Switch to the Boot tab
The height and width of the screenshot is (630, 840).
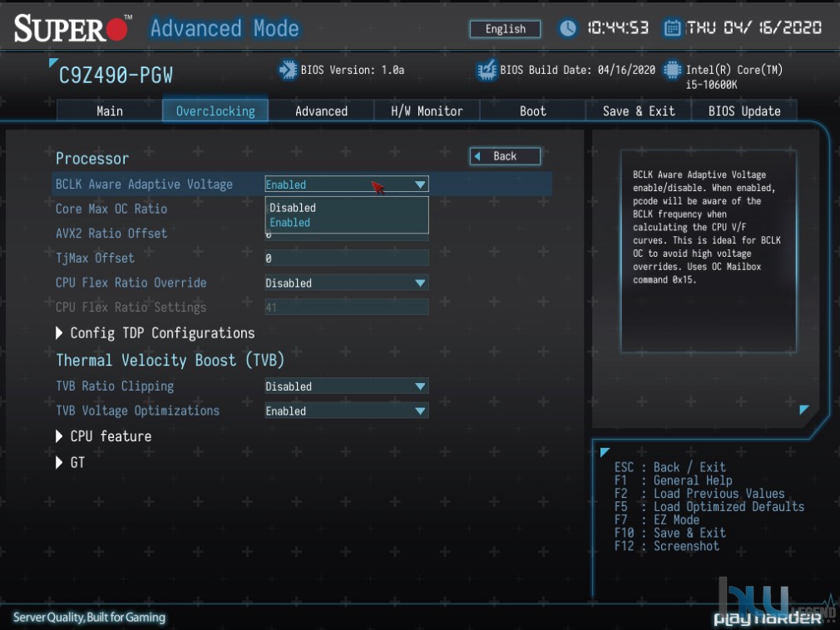coord(532,111)
